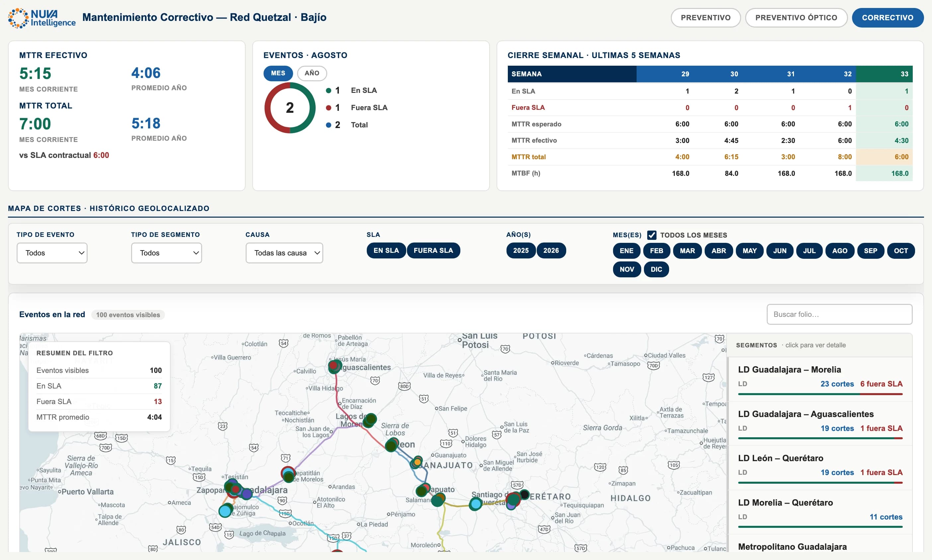Click MTTR promedio value 4:04
Viewport: 932px width, 560px height.
154,417
